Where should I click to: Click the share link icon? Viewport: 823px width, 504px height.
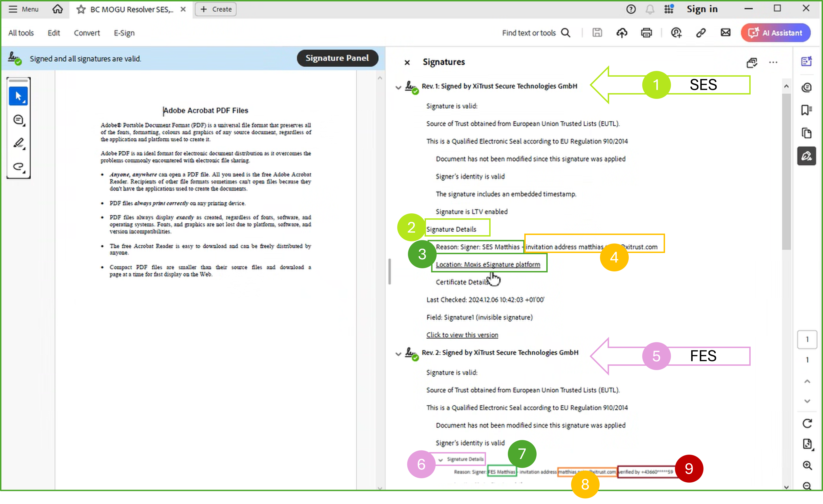701,33
